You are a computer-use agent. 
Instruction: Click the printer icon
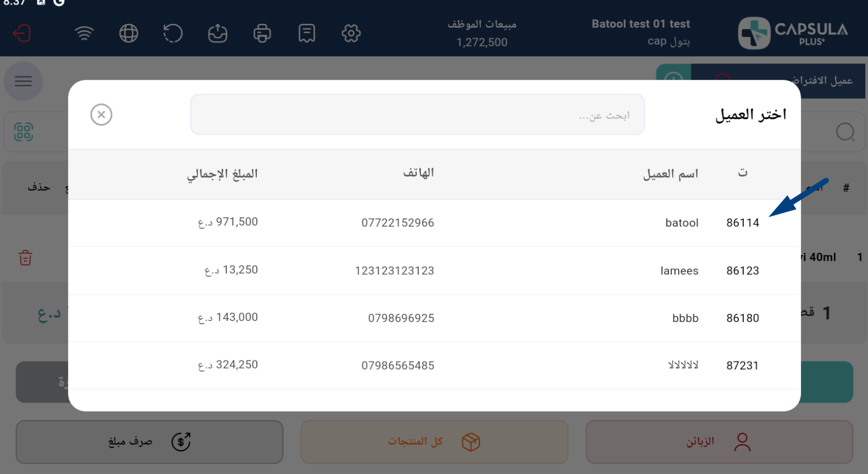pos(262,33)
